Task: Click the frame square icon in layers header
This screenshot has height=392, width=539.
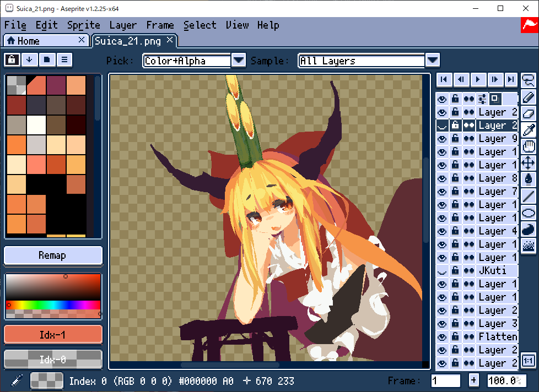Action: point(495,99)
